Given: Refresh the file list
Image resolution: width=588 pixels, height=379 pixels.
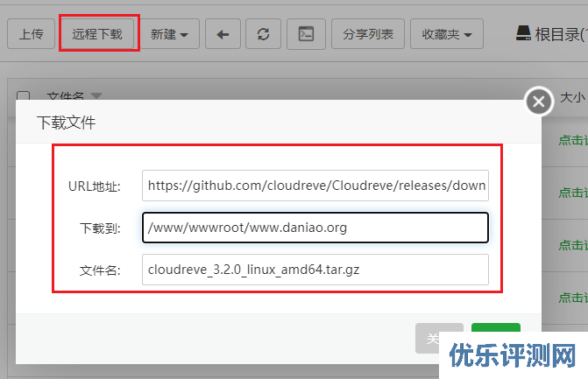Looking at the screenshot, I should click(263, 34).
